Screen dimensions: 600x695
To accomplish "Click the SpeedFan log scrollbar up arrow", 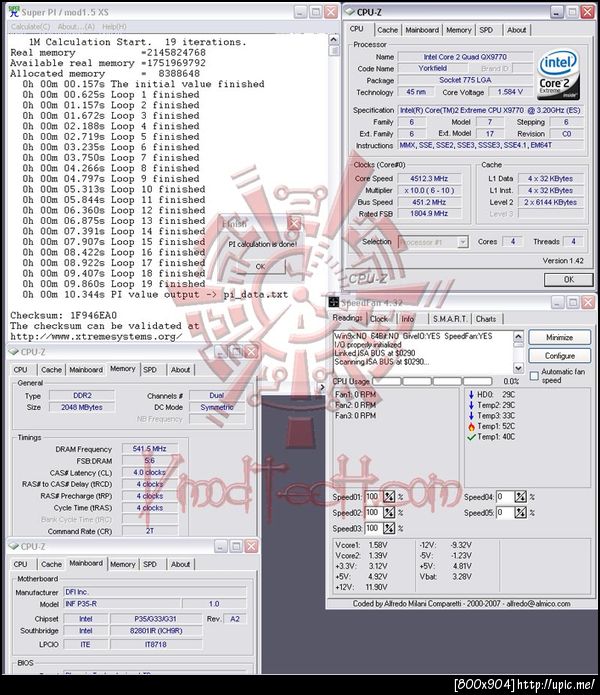I will 518,336.
